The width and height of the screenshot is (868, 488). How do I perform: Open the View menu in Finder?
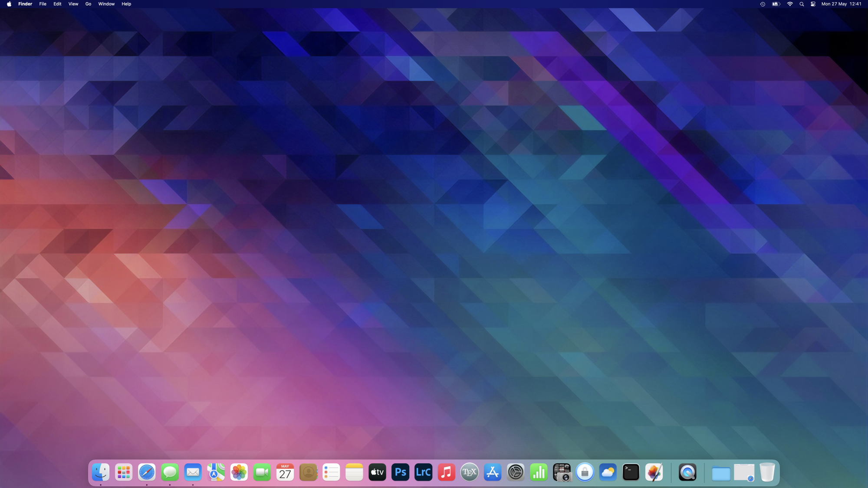click(x=73, y=4)
